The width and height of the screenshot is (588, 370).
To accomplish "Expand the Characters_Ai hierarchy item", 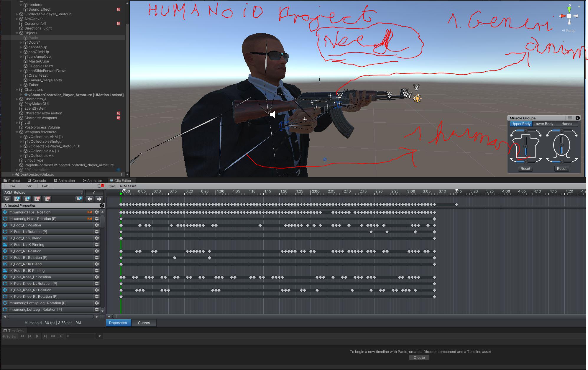I will click(x=17, y=99).
